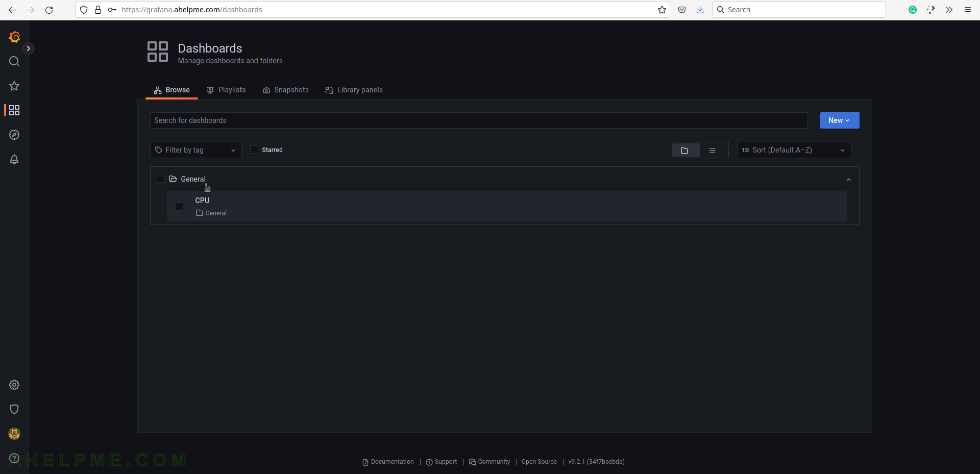Click the key permissions icon in address bar

pos(112,10)
